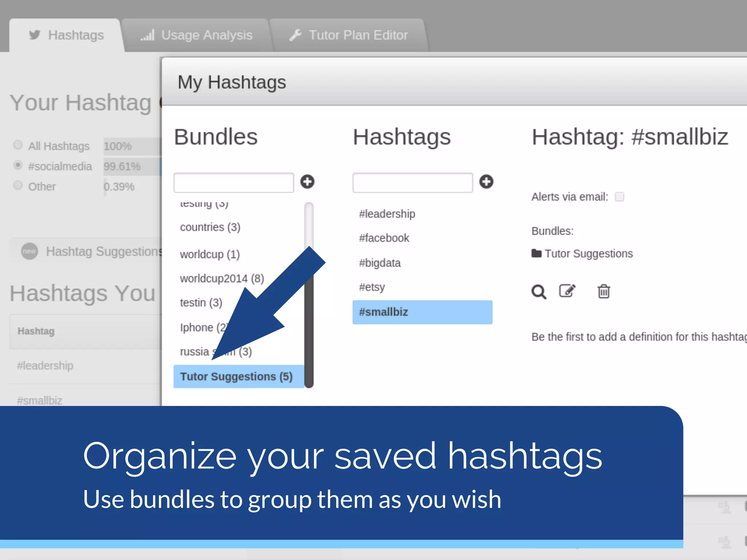Open the Hashtags tab
Viewport: 747px width, 560px height.
point(66,35)
